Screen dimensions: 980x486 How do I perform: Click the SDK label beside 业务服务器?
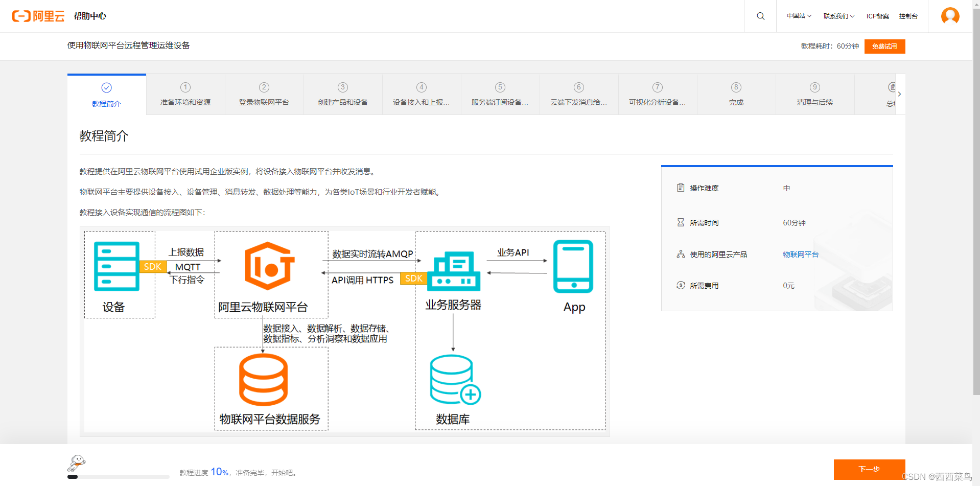(x=413, y=279)
